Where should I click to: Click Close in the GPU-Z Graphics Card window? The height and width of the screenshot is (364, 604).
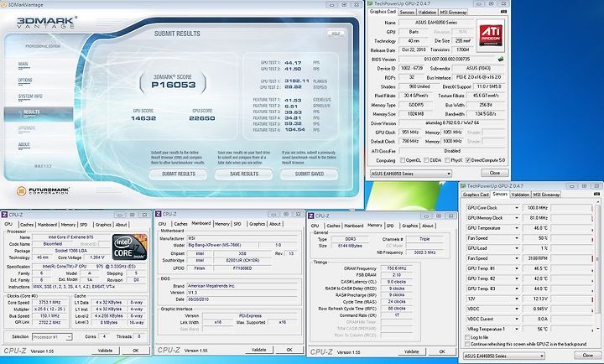pos(495,173)
